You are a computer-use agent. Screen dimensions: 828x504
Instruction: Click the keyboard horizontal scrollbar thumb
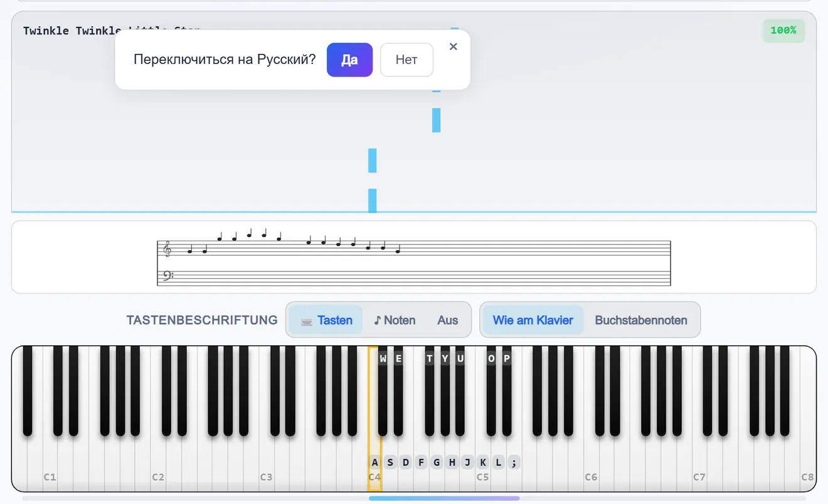(x=444, y=498)
